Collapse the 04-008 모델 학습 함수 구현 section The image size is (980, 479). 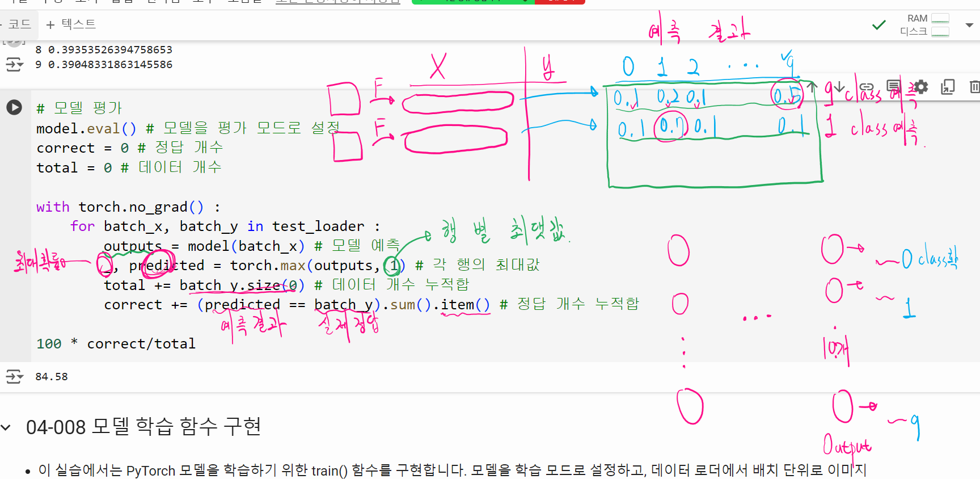pyautogui.click(x=6, y=427)
